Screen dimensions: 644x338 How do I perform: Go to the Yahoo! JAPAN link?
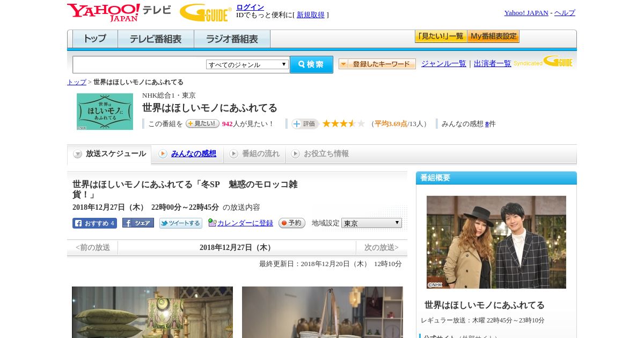526,13
